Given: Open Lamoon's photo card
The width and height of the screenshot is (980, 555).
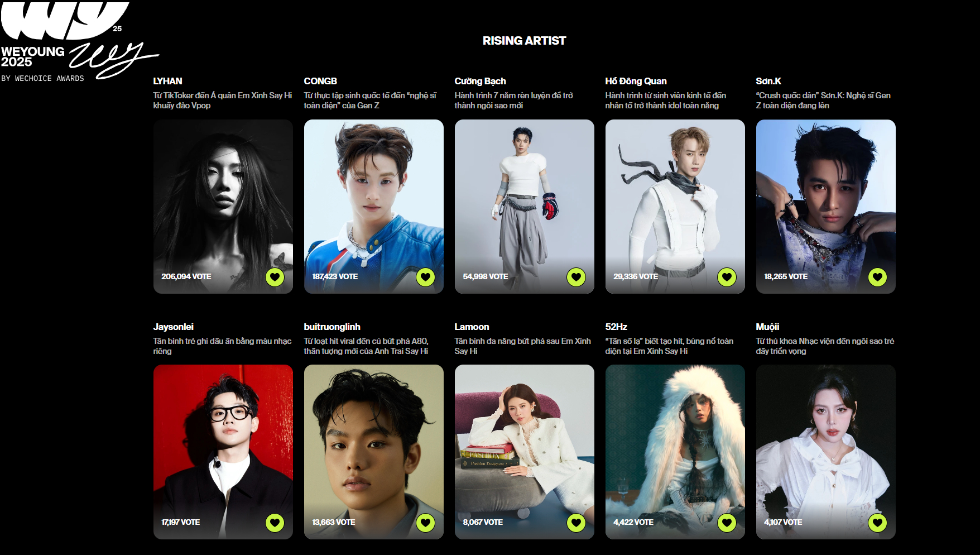Looking at the screenshot, I should [x=525, y=452].
